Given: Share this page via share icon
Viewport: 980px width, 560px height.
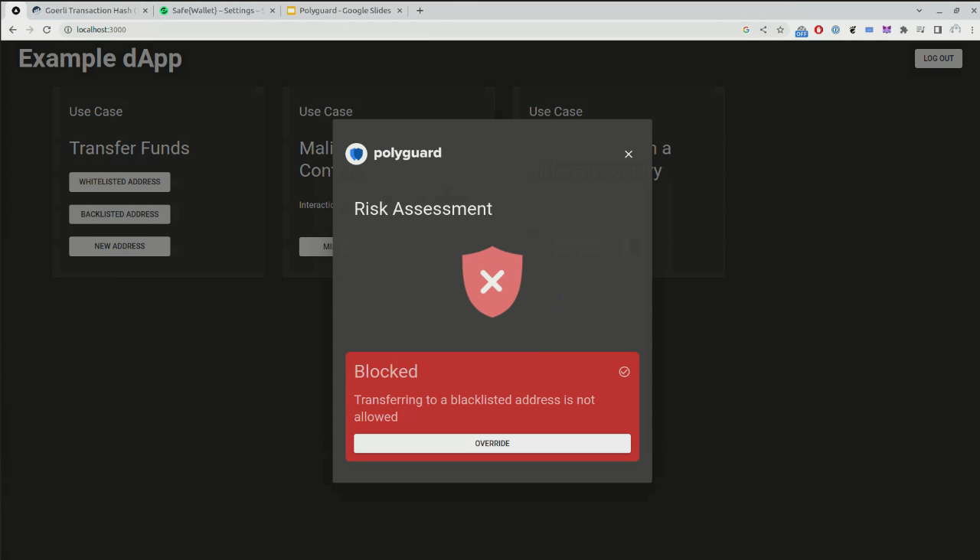Looking at the screenshot, I should click(x=763, y=30).
